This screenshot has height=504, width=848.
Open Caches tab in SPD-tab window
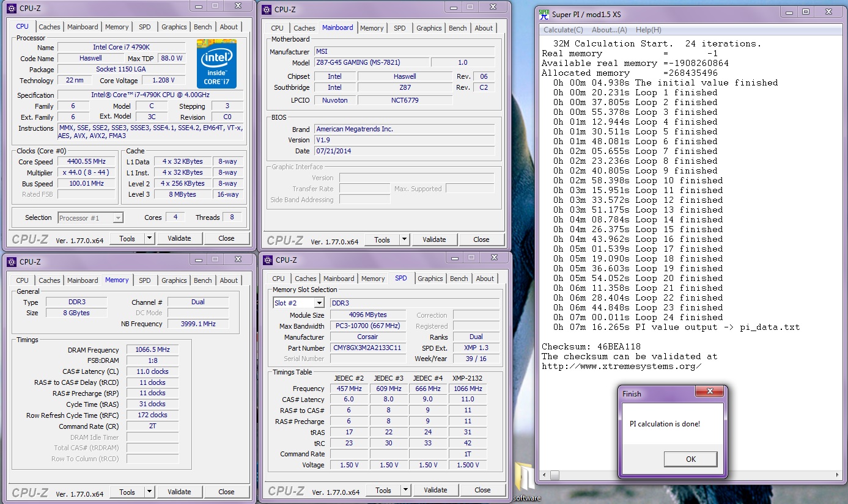click(x=305, y=279)
